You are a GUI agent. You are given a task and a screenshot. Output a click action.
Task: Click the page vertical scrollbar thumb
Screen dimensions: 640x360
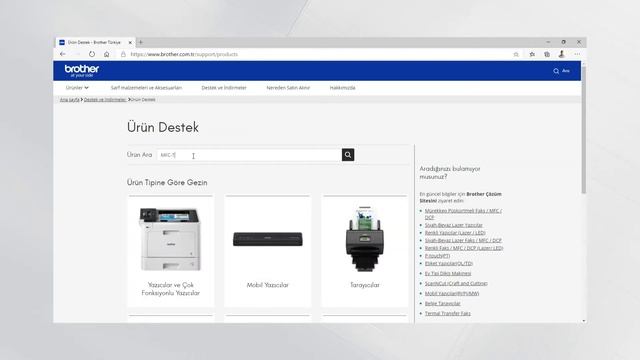pyautogui.click(x=584, y=129)
